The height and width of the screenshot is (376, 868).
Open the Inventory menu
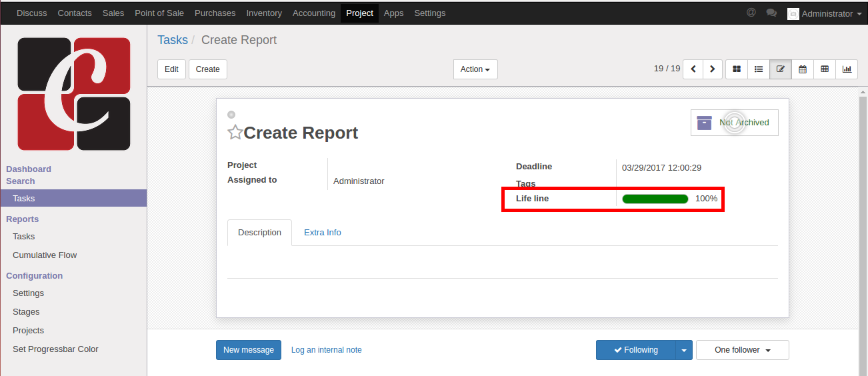coord(264,13)
